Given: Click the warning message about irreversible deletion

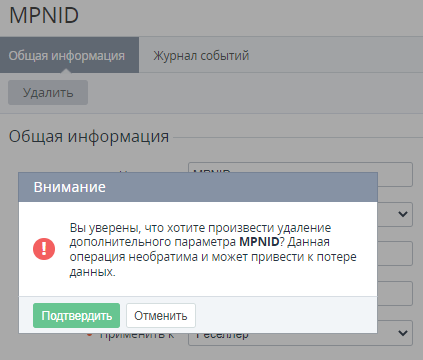Looking at the screenshot, I should click(x=213, y=249).
